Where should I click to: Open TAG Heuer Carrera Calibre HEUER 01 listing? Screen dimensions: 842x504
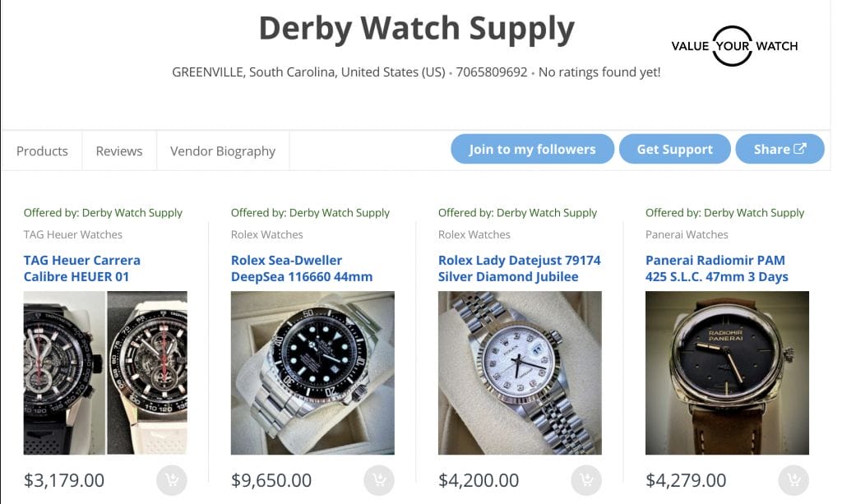[82, 268]
